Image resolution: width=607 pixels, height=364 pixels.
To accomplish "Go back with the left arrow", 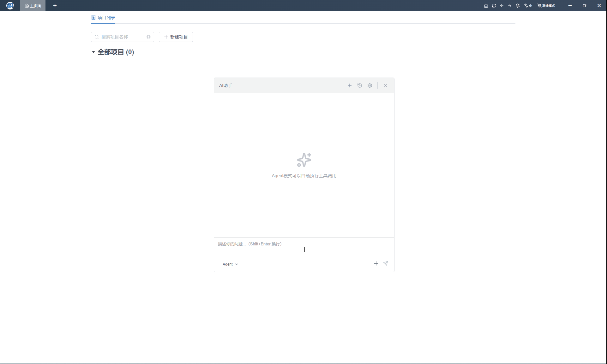I will click(x=502, y=6).
